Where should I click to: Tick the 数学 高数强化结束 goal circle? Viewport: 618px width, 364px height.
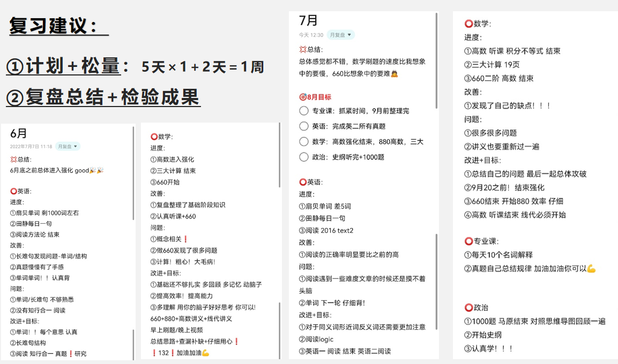pos(304,142)
